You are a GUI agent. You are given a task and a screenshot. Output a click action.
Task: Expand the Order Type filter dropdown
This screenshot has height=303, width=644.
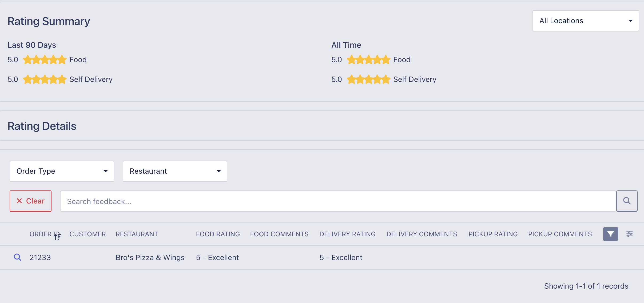[62, 171]
